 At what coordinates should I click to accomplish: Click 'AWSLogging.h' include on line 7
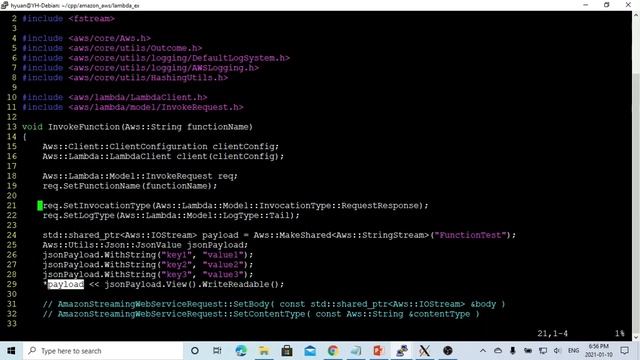click(223, 68)
